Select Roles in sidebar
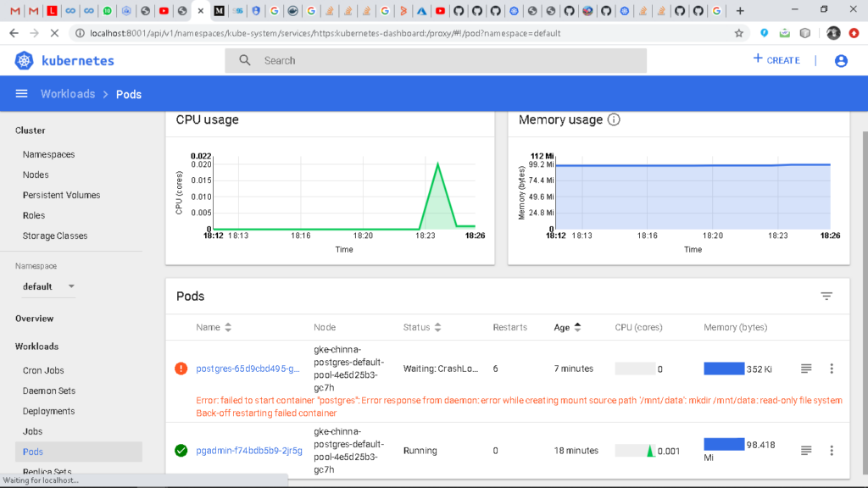868x488 pixels. click(34, 215)
